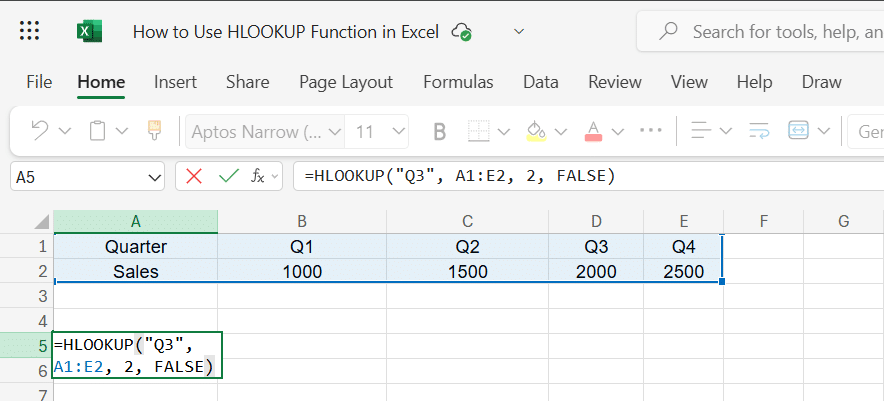Cancel the formula with the red X
The image size is (884, 401).
click(x=194, y=176)
